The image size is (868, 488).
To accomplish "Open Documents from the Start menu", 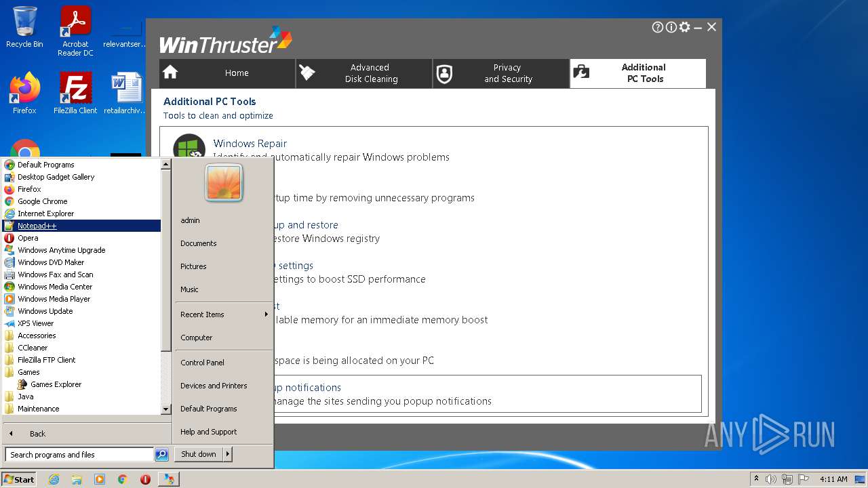I will [198, 243].
